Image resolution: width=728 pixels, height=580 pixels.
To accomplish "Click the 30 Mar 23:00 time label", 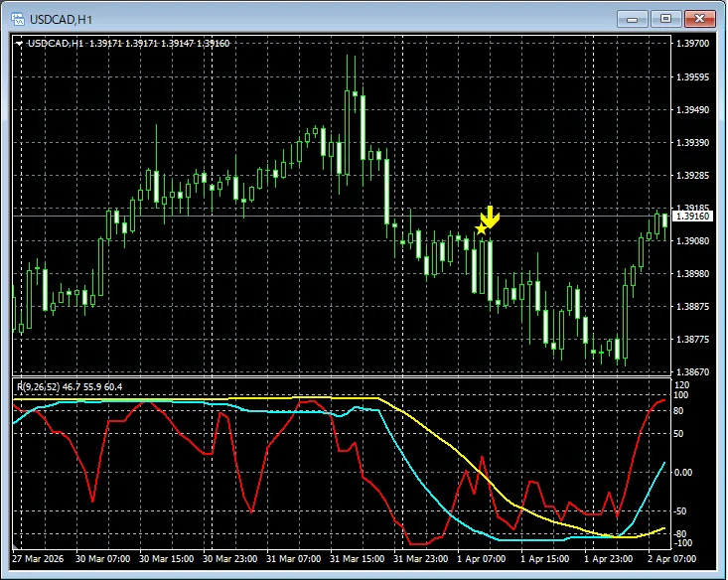I will tap(229, 558).
